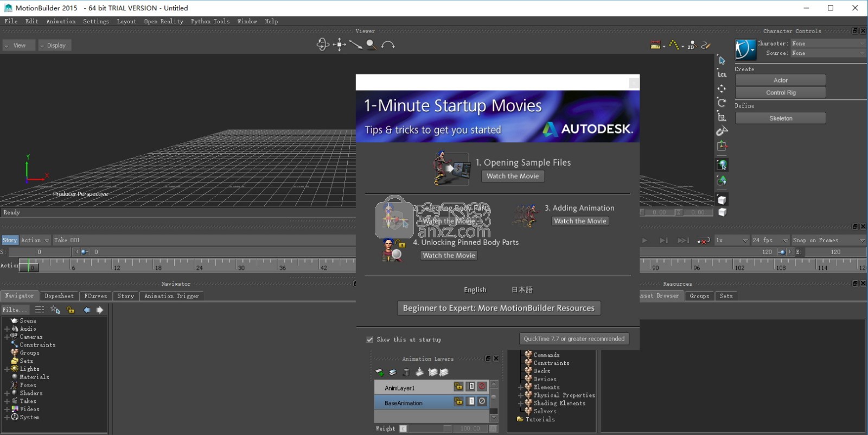The width and height of the screenshot is (868, 435).
Task: Click the Character Controls logo icon
Action: coord(745,49)
